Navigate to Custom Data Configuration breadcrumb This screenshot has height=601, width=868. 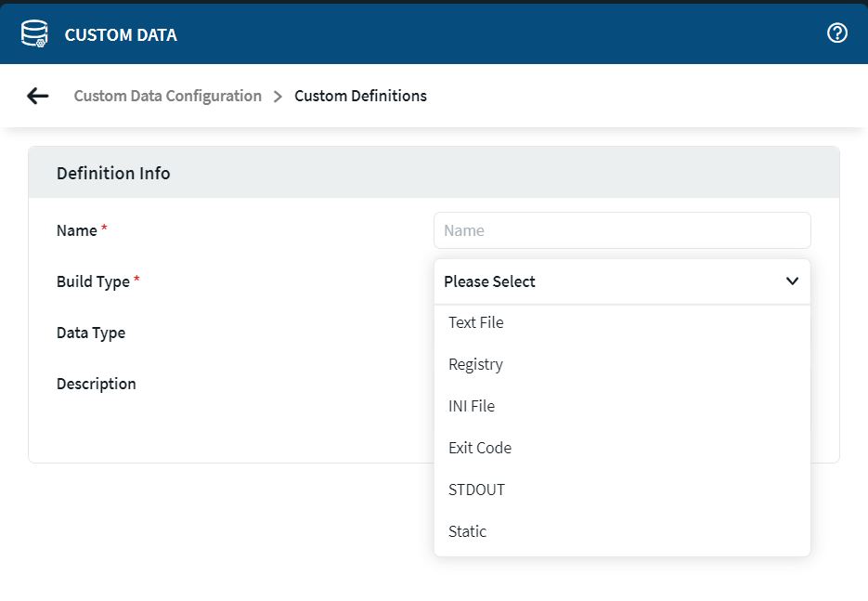point(168,96)
